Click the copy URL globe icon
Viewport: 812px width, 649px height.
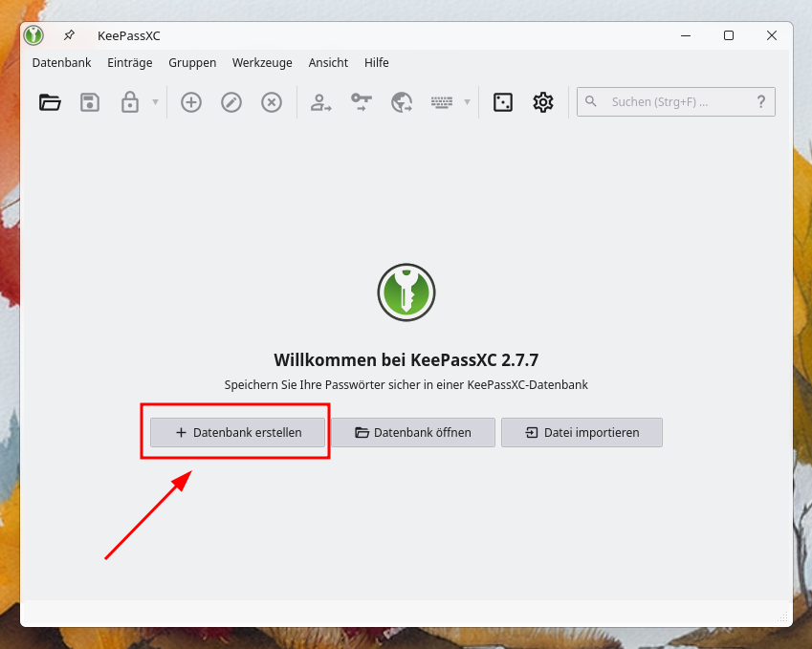402,102
